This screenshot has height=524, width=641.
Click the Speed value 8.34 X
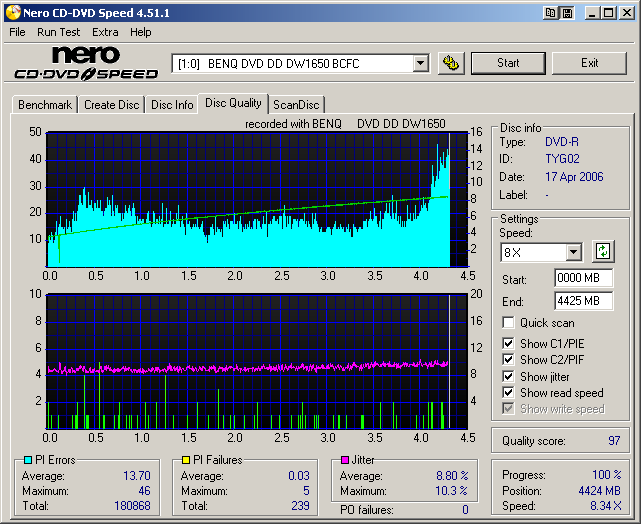click(606, 506)
